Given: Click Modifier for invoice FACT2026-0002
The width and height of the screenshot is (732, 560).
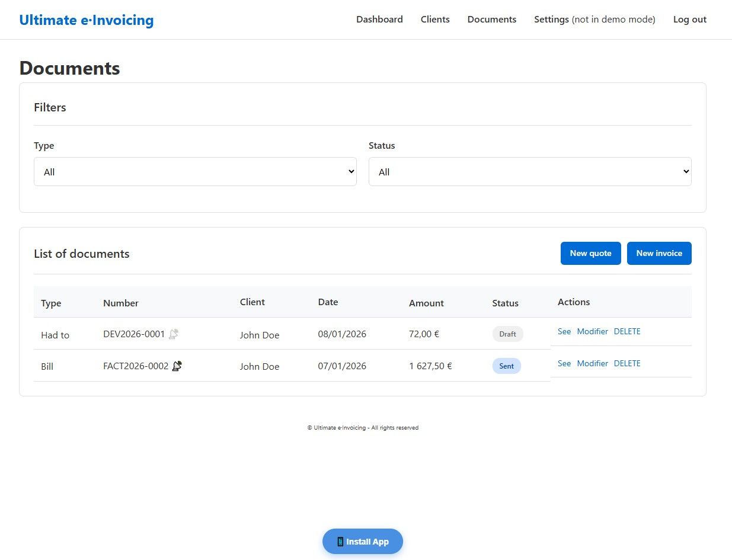Looking at the screenshot, I should [592, 364].
